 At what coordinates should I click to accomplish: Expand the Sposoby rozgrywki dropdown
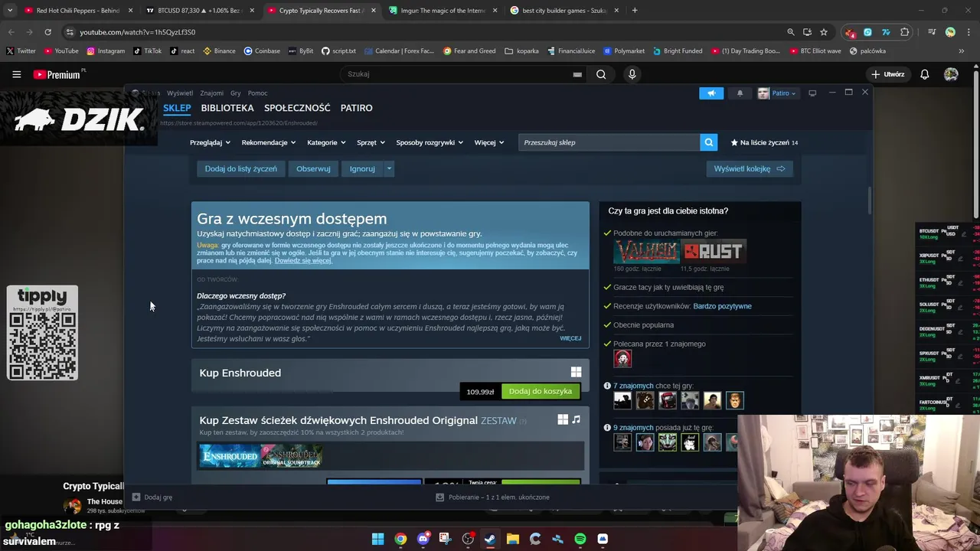[429, 142]
